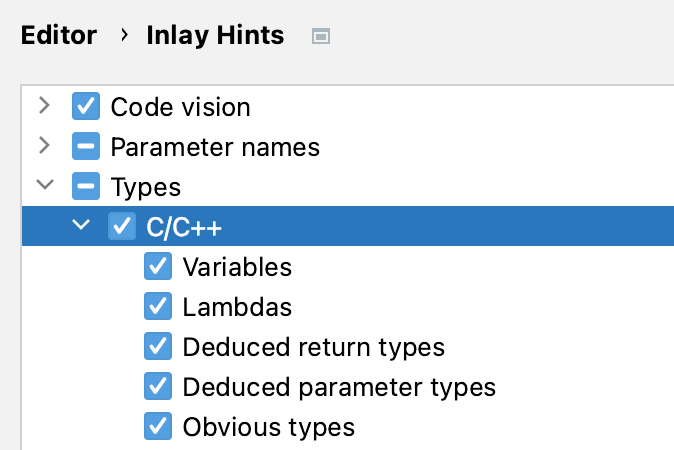674x450 pixels.
Task: Uncheck the Deduced return types checkbox
Action: (x=158, y=347)
